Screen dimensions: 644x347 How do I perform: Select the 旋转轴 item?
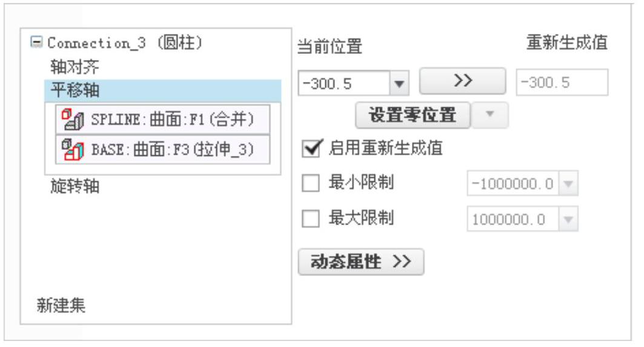[75, 186]
